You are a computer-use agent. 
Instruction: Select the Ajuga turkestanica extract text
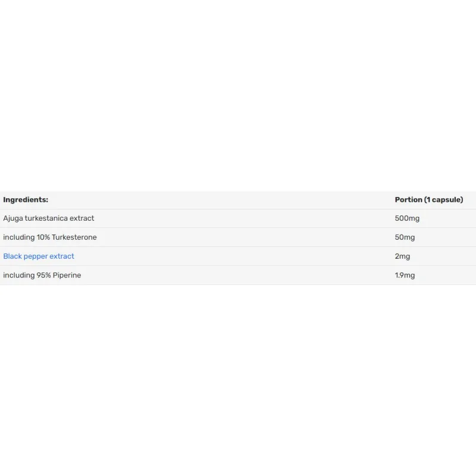tap(49, 218)
